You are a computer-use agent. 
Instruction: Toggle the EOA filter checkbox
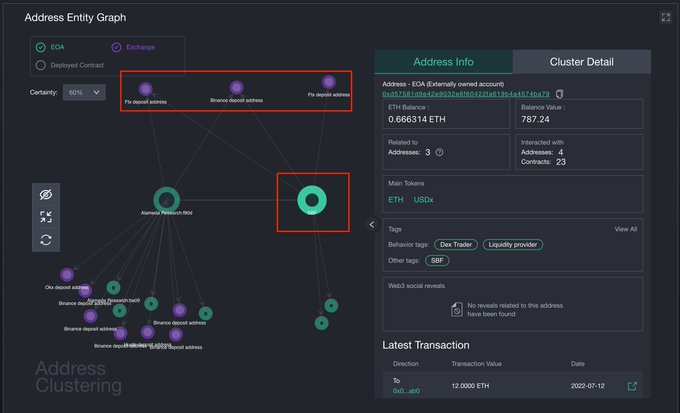pyautogui.click(x=41, y=47)
